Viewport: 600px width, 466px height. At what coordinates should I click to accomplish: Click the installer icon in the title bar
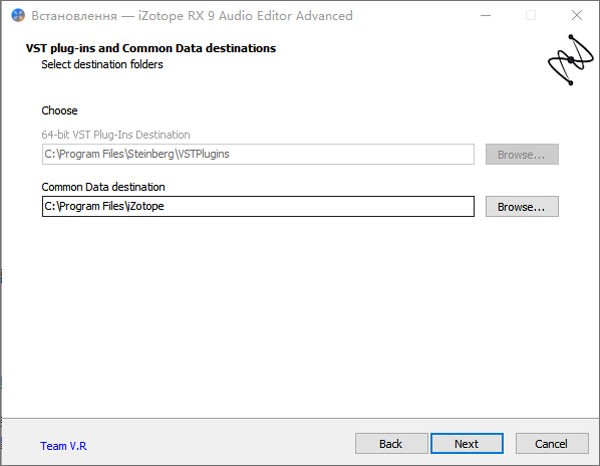tap(17, 16)
